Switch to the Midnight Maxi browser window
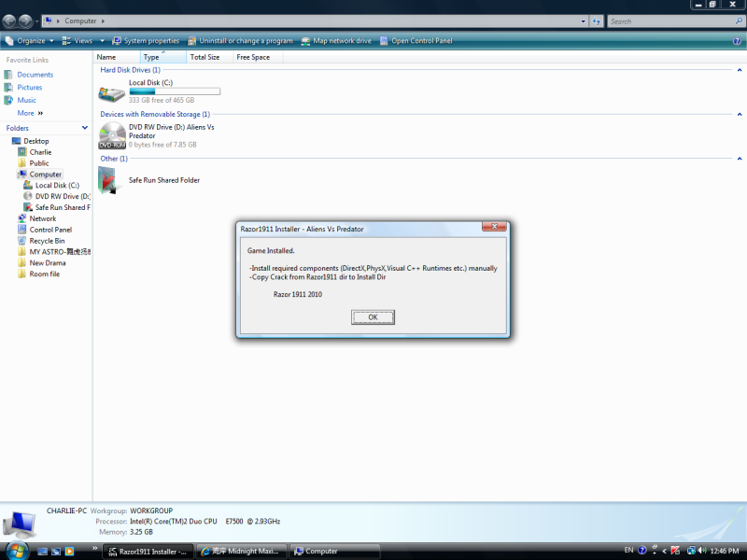 (x=242, y=552)
